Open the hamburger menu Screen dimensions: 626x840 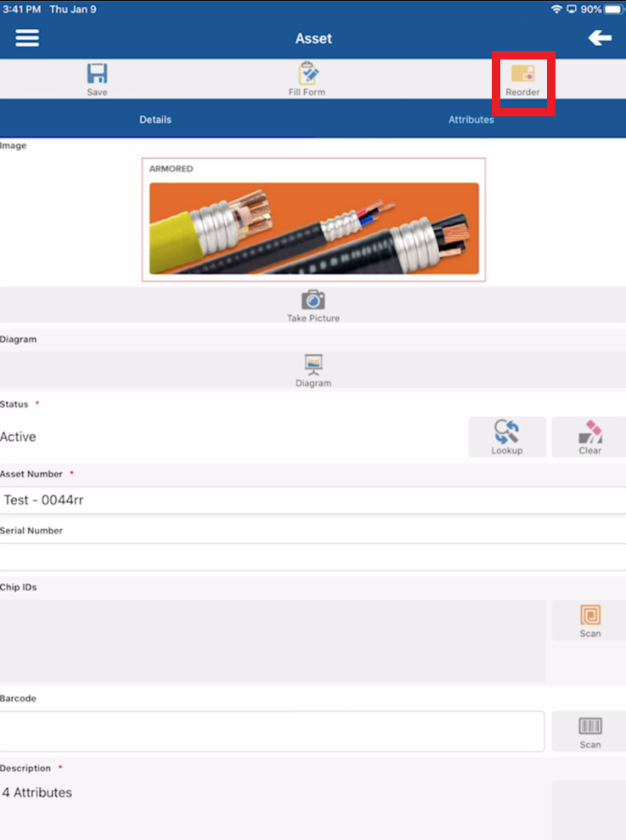[x=27, y=38]
